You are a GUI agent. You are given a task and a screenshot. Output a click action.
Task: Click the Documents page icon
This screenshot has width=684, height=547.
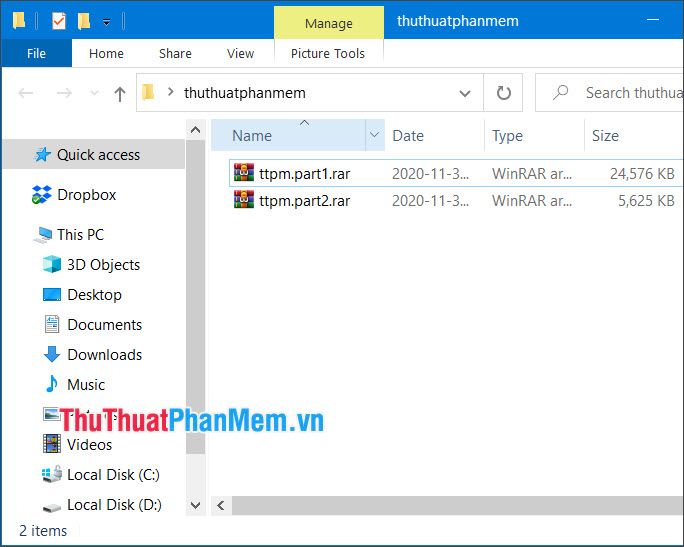pos(52,324)
